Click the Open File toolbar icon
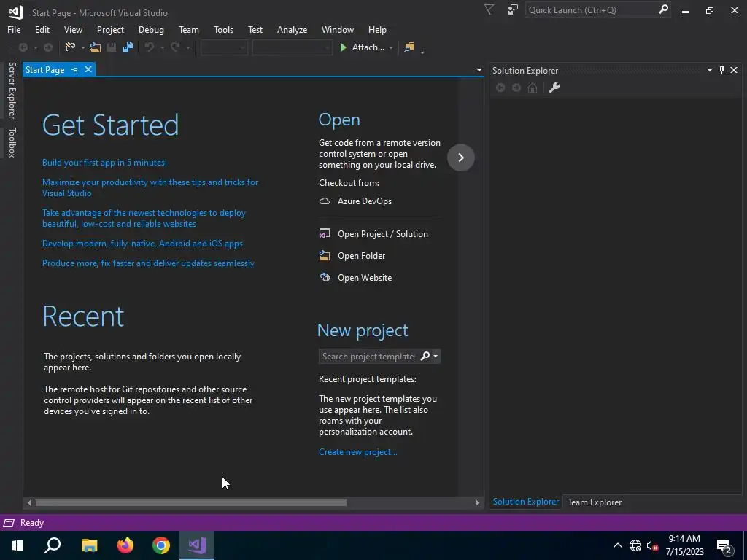The height and width of the screenshot is (560, 747). point(96,47)
